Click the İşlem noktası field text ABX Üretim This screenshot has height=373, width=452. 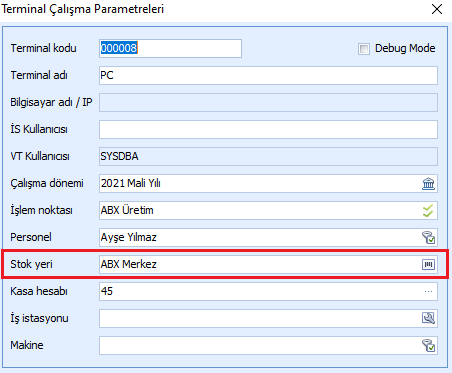(127, 210)
